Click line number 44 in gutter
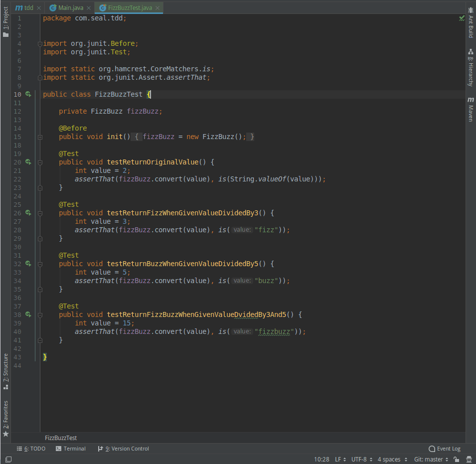Image resolution: width=476 pixels, height=464 pixels. pyautogui.click(x=17, y=366)
